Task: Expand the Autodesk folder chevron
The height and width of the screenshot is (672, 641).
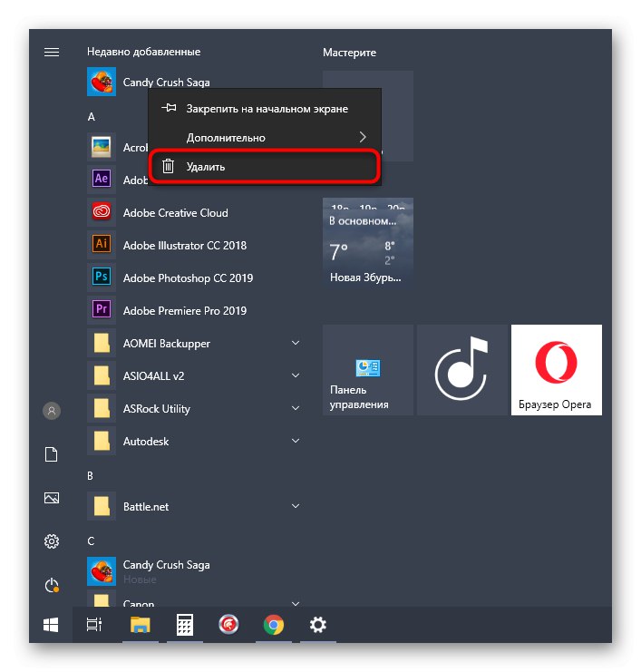Action: 296,441
